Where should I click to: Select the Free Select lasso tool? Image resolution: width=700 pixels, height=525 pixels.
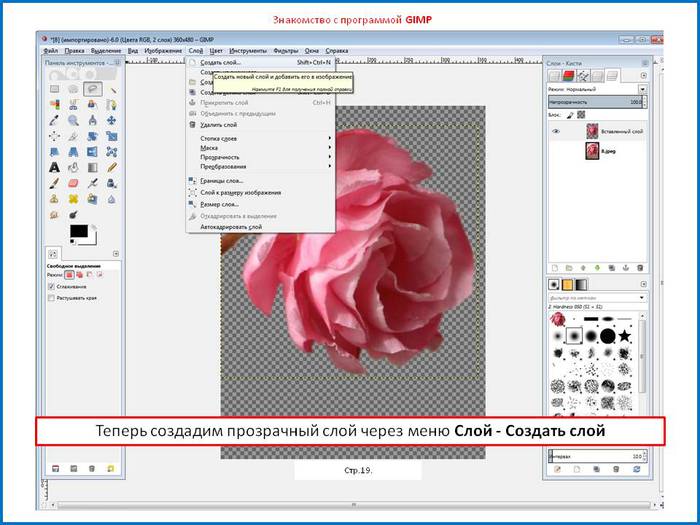pos(92,89)
